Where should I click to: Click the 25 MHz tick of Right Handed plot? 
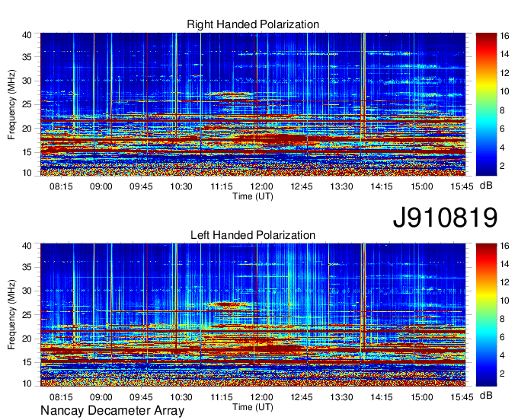(27, 104)
